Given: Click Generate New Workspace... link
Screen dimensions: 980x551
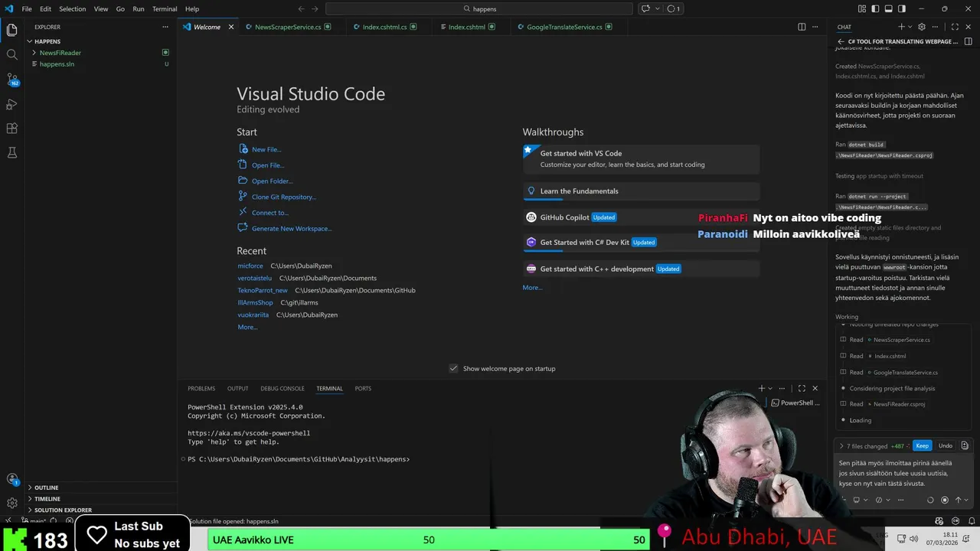Looking at the screenshot, I should pos(292,229).
